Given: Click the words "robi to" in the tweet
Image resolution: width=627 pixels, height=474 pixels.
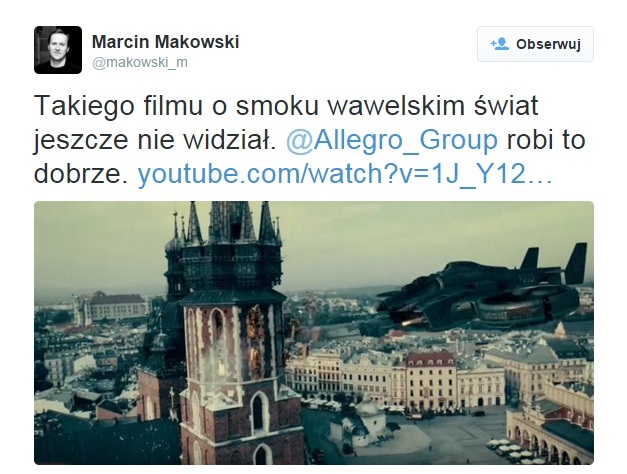Looking at the screenshot, I should coord(546,140).
